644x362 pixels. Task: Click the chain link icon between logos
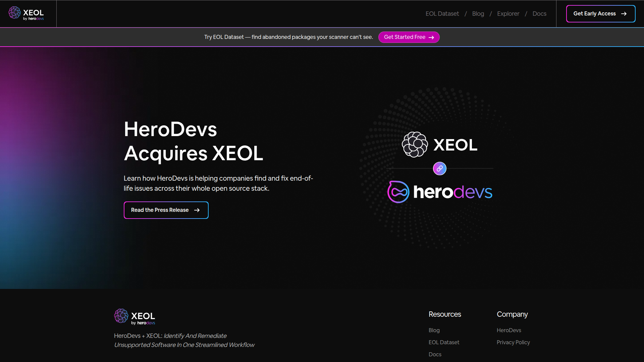pyautogui.click(x=439, y=169)
